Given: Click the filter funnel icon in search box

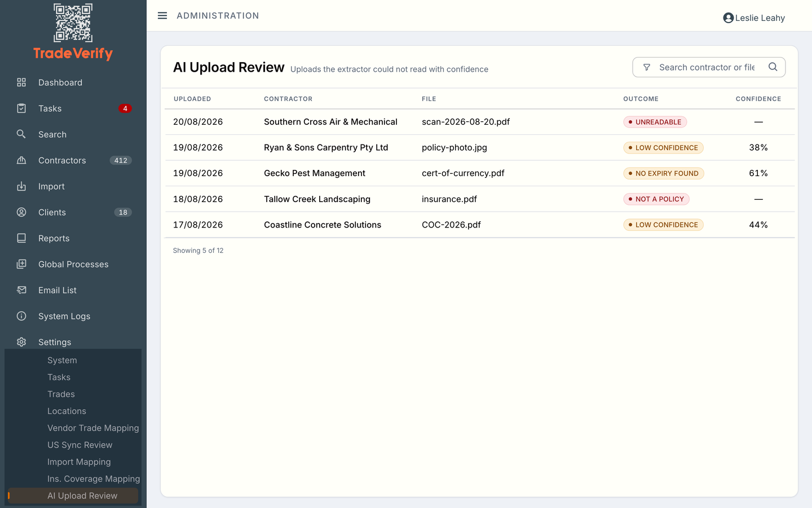Looking at the screenshot, I should point(647,67).
